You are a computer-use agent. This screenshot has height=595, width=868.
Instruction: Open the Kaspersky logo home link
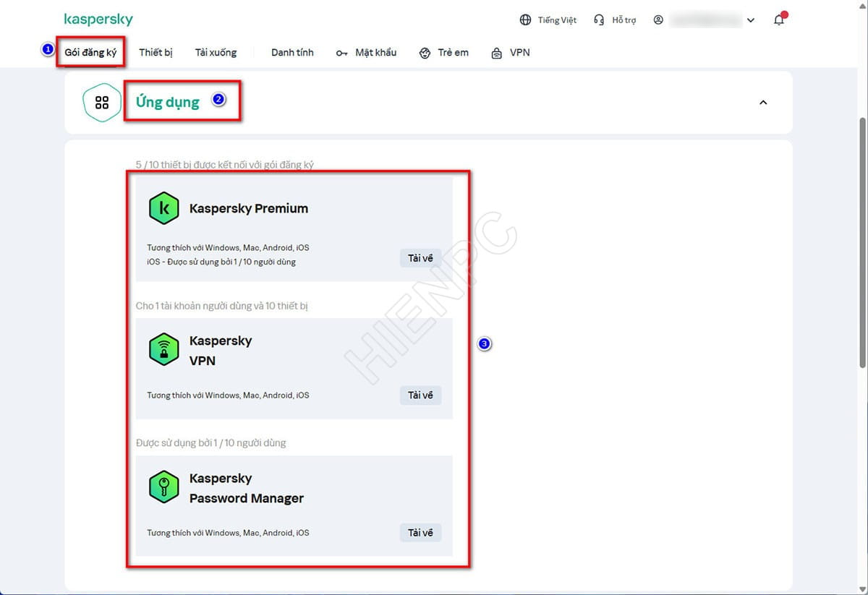coord(98,20)
